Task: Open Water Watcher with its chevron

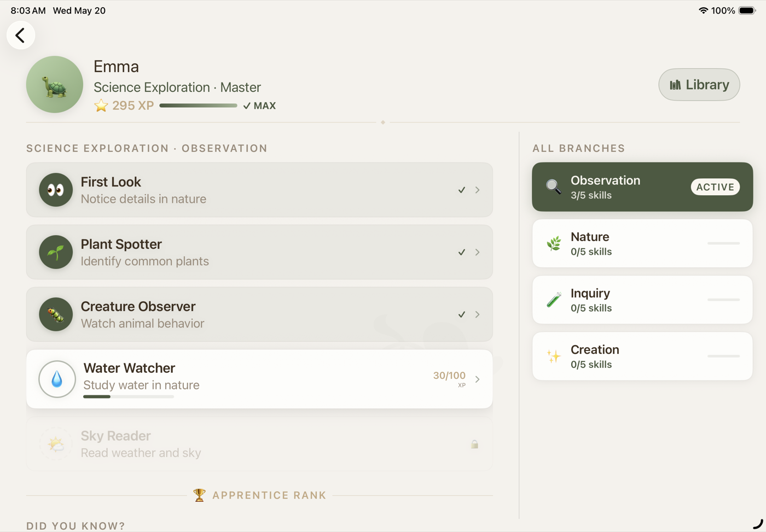Action: click(478, 379)
